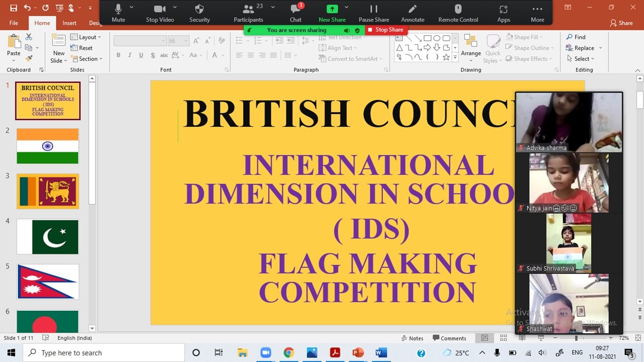Open the Zoom Participants panel
644x362 pixels.
click(248, 14)
